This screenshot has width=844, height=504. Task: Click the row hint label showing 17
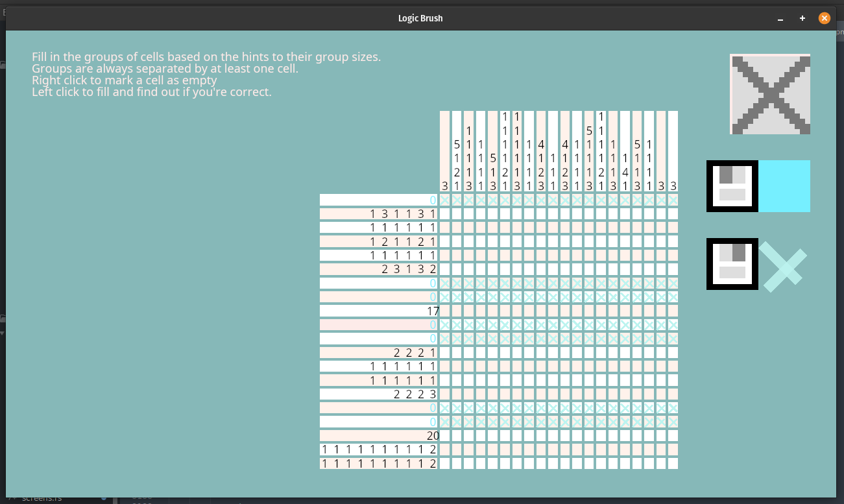[432, 311]
